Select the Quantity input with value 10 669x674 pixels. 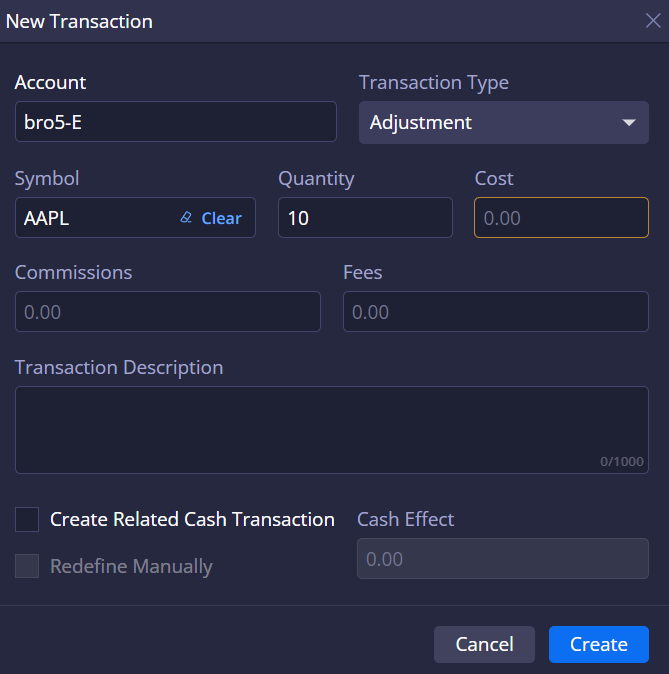(364, 218)
